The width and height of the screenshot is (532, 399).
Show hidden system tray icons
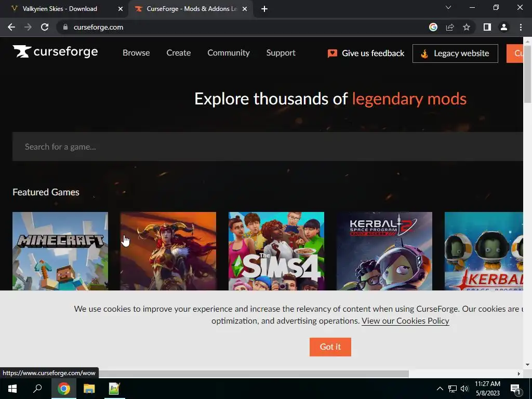pos(440,389)
